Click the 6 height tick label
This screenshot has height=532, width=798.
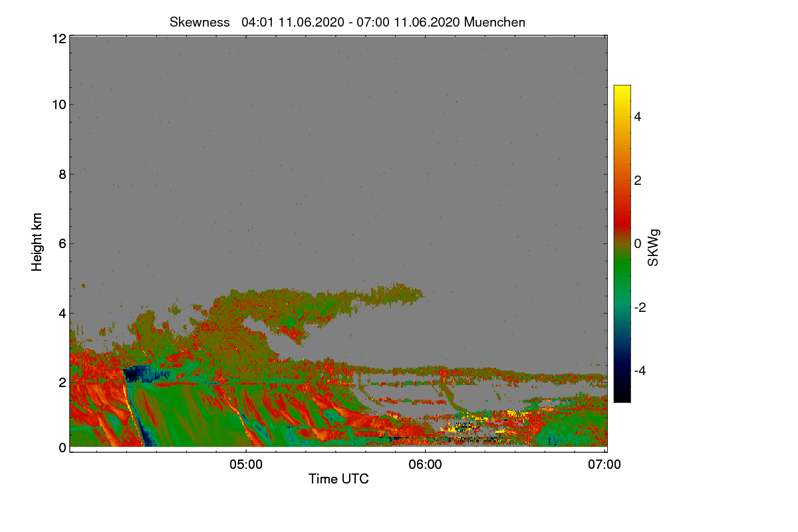[62, 243]
